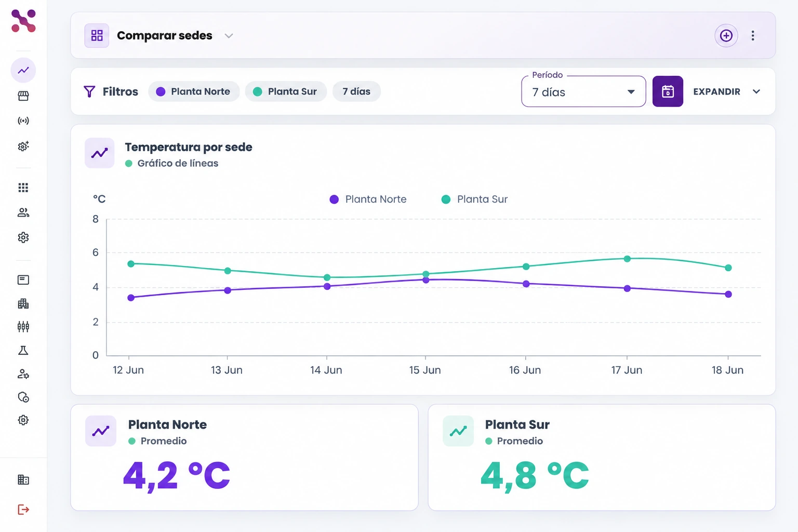The width and height of the screenshot is (798, 532).
Task: Click Planta Sur data point on 17 Jun
Action: [x=627, y=259]
